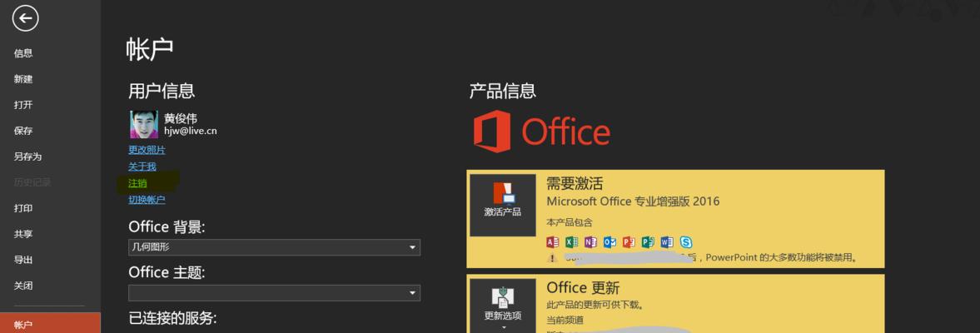Image resolution: width=980 pixels, height=333 pixels.
Task: Click the Excel product icon
Action: (571, 241)
